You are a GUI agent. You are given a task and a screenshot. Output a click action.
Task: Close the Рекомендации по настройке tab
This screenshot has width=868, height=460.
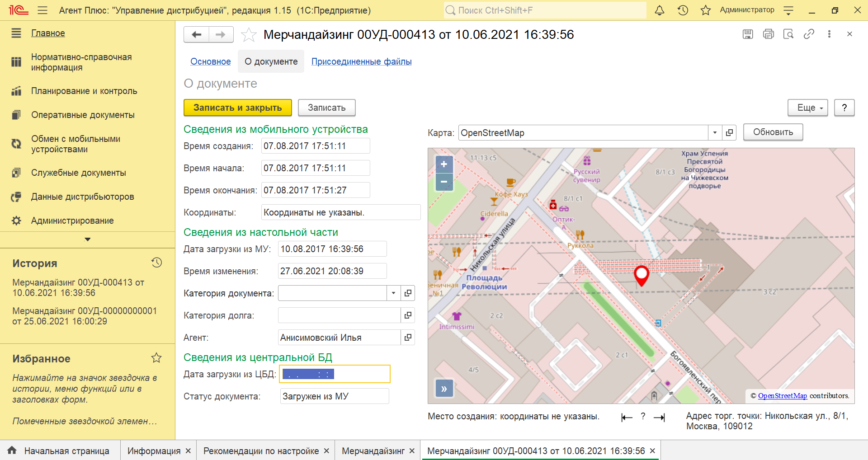point(326,451)
